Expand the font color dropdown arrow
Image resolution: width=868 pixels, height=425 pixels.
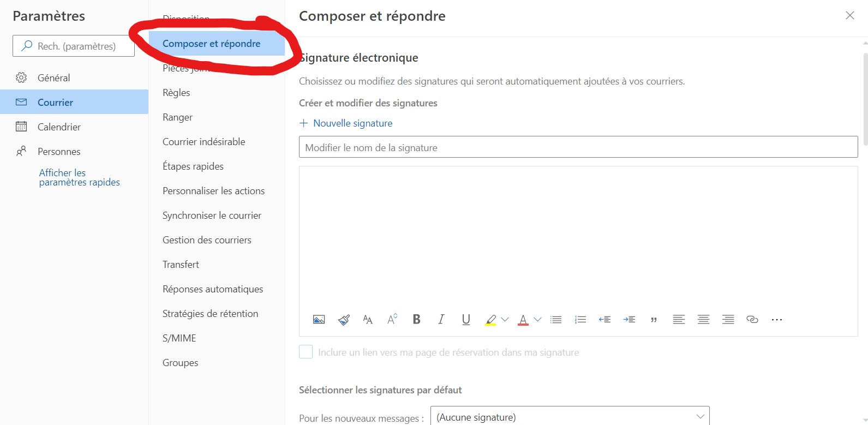[537, 320]
